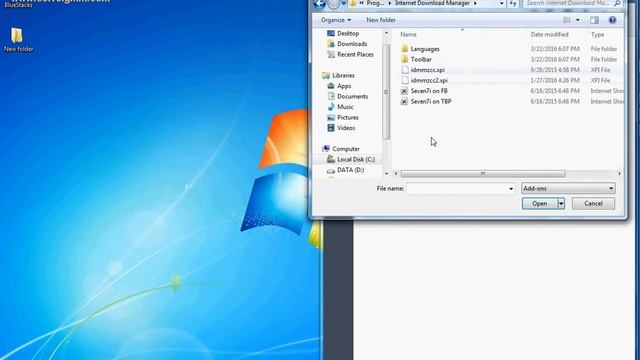Click the Cancel button

593,203
